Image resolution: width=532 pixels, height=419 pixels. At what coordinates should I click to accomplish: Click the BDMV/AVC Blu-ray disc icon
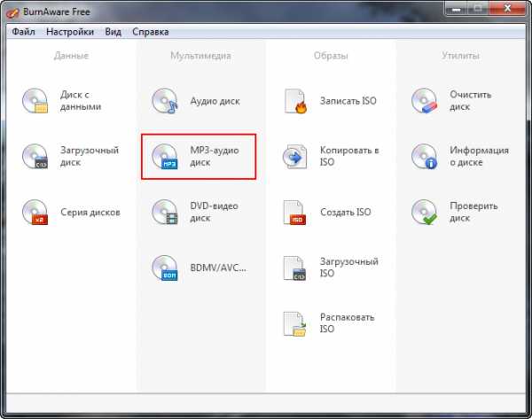[x=165, y=268]
